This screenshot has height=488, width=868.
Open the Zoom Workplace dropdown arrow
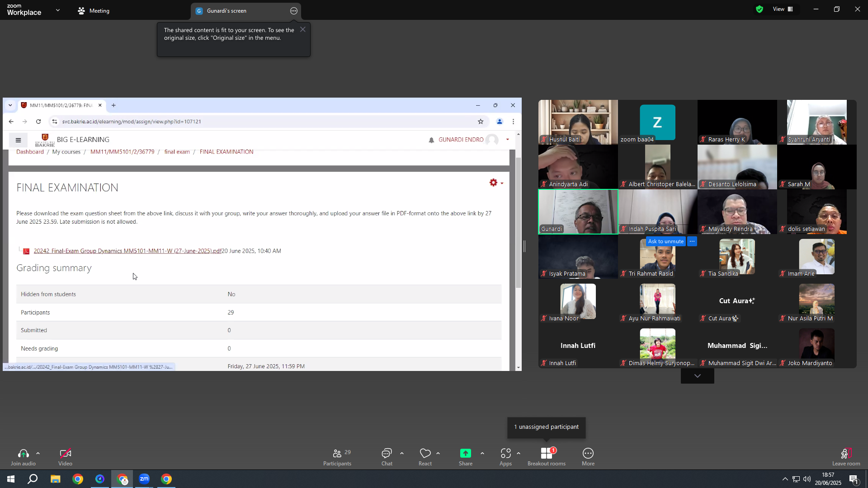[58, 10]
